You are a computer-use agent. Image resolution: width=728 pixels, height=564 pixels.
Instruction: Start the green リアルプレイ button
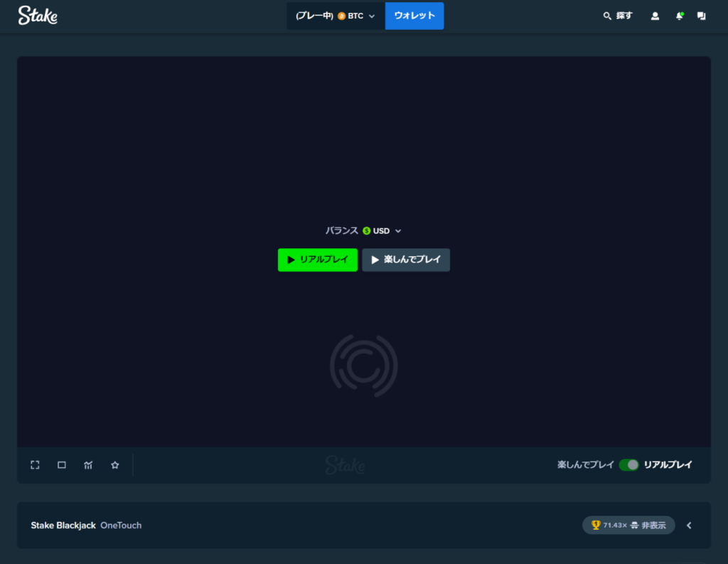318,260
